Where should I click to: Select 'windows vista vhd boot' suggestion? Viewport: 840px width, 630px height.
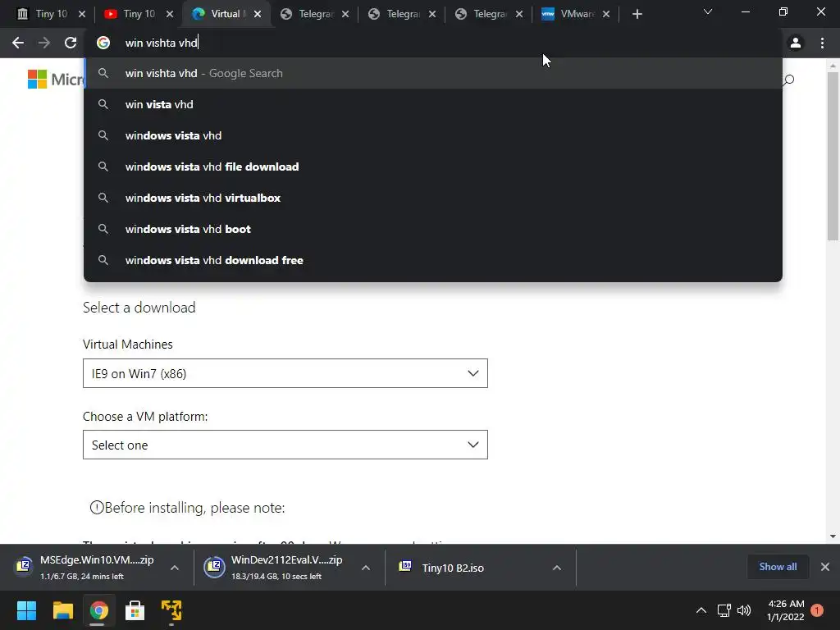pyautogui.click(x=433, y=229)
